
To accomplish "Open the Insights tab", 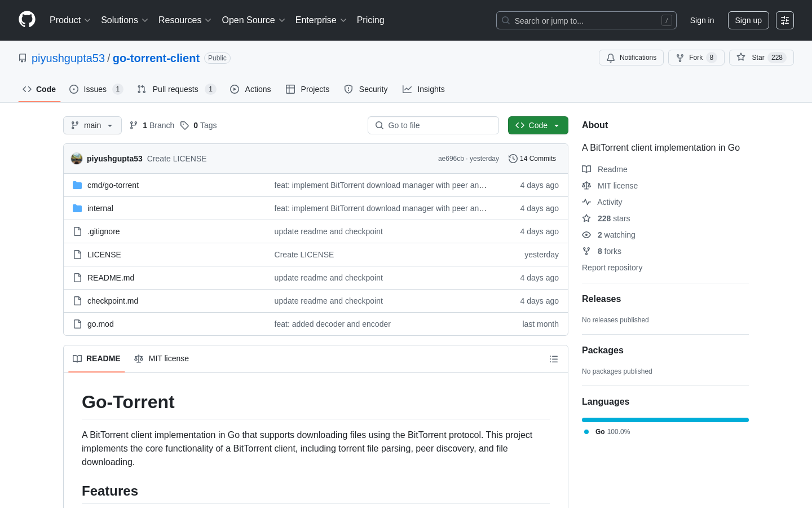I will [423, 89].
